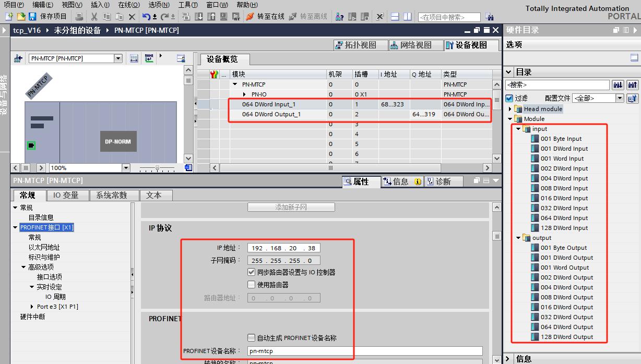Screen dimensions: 641x364
Task: Open the 100% zoom level dropdown
Action: (126, 168)
